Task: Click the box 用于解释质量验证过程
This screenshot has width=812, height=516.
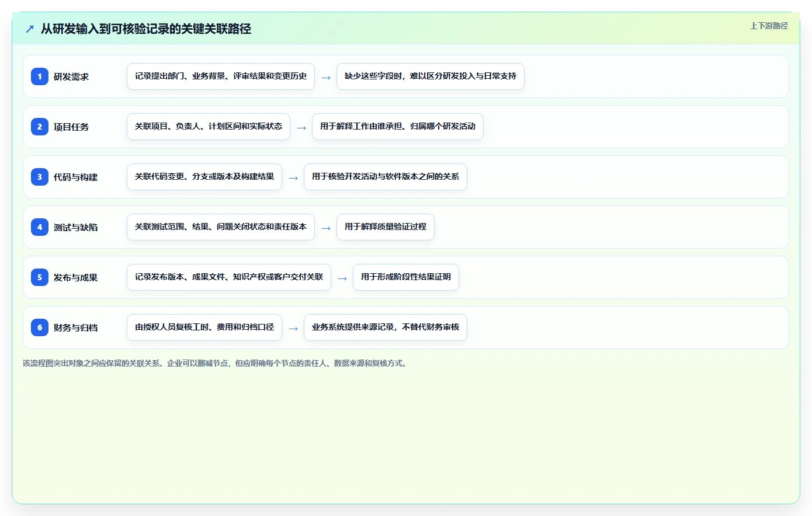Action: pyautogui.click(x=386, y=227)
